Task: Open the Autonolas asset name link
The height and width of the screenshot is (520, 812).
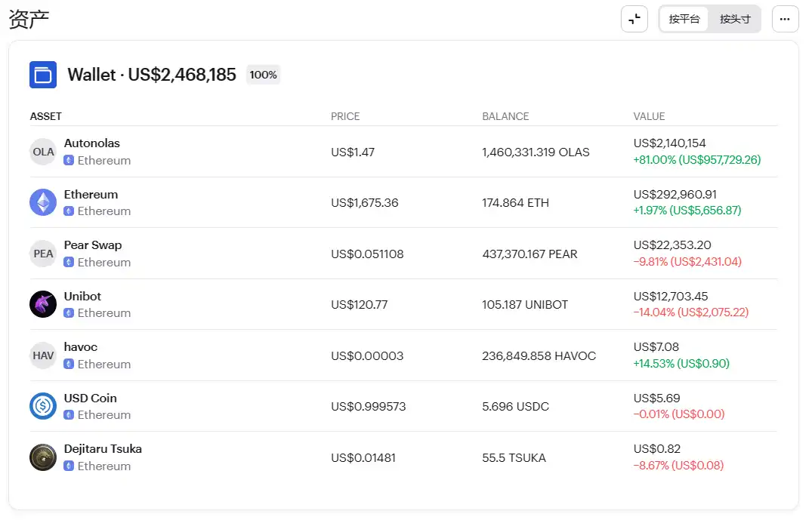Action: click(x=92, y=143)
